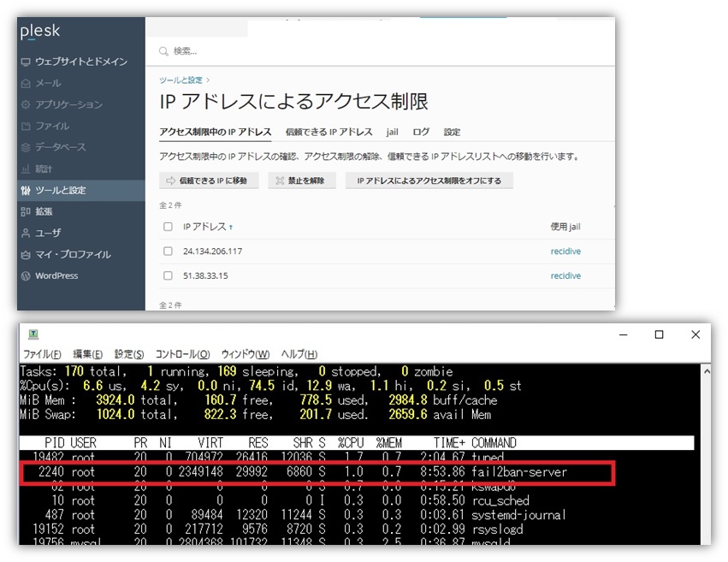Click 禁止を解除 button
Screen dimensions: 728x562
coord(302,180)
